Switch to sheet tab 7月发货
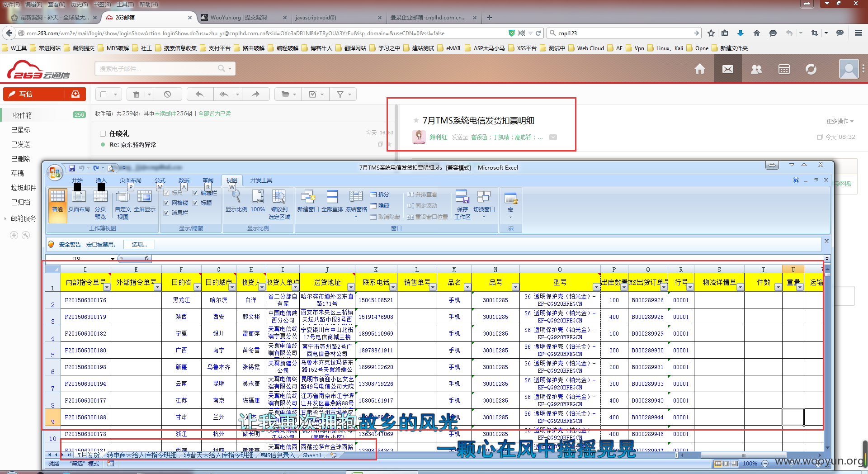 [89, 455]
